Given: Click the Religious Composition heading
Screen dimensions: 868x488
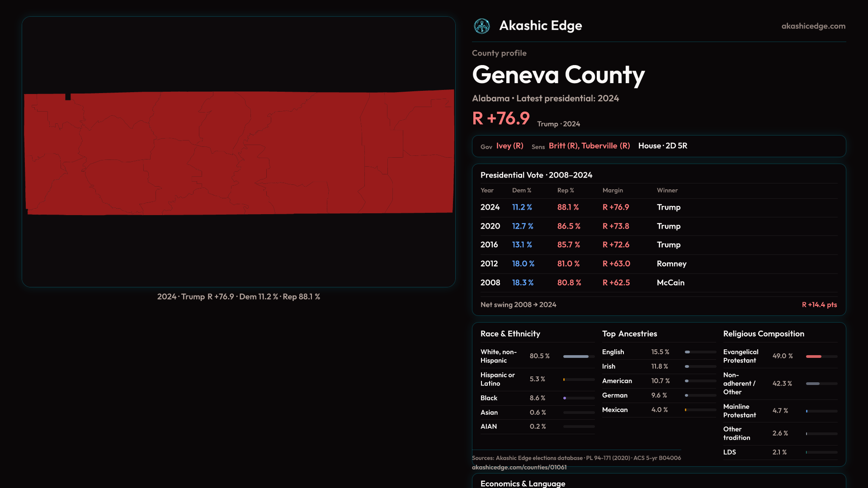Looking at the screenshot, I should pos(763,334).
